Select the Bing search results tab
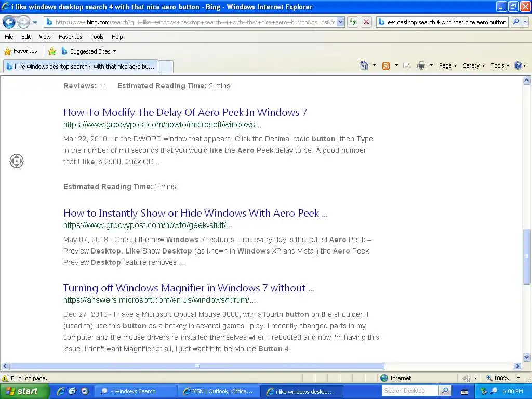 click(81, 66)
